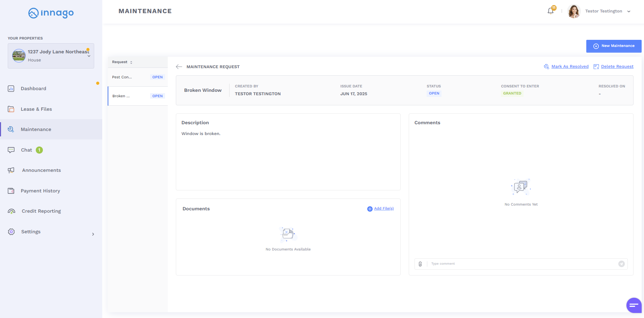This screenshot has height=318, width=644.
Task: Click the Delete Request link
Action: tap(617, 67)
